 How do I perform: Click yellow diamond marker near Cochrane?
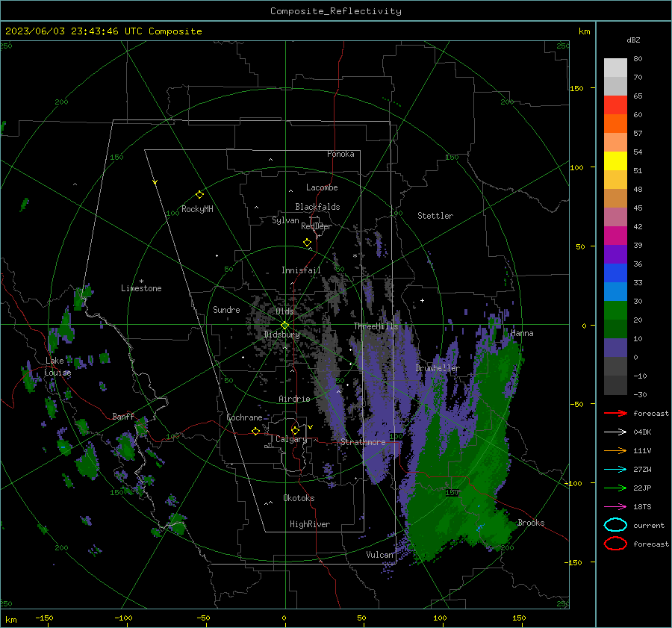point(256,431)
